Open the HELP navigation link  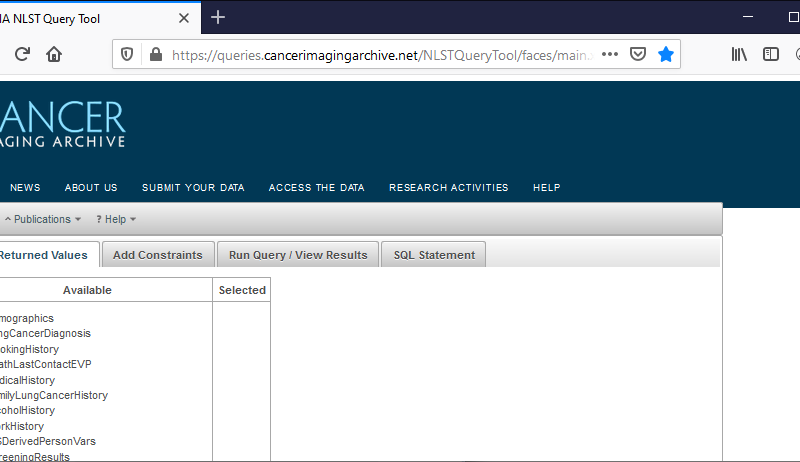pyautogui.click(x=546, y=188)
